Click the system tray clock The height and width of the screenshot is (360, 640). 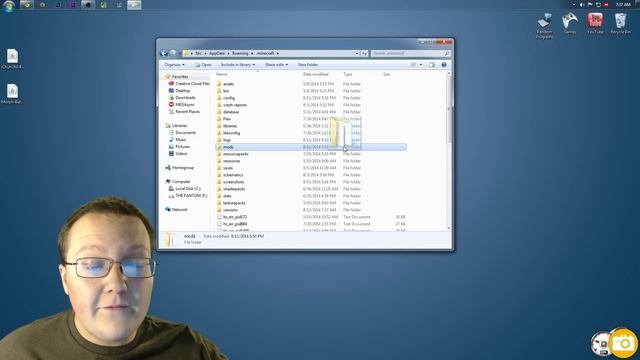coord(623,4)
